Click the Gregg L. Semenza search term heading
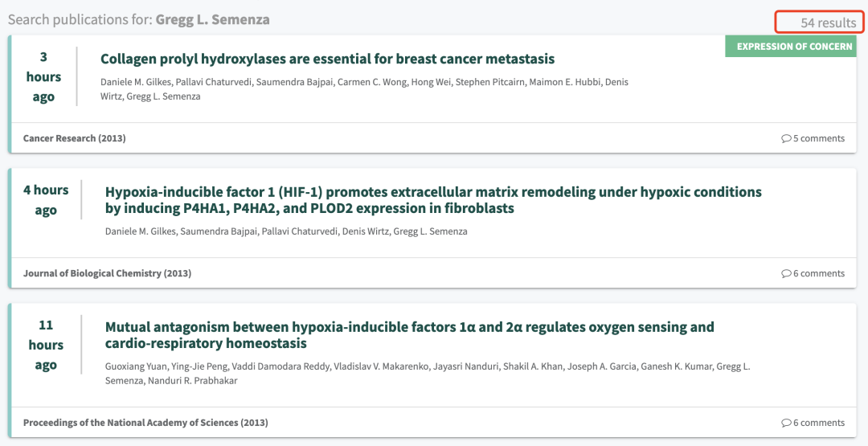Image resolution: width=868 pixels, height=446 pixels. click(212, 19)
